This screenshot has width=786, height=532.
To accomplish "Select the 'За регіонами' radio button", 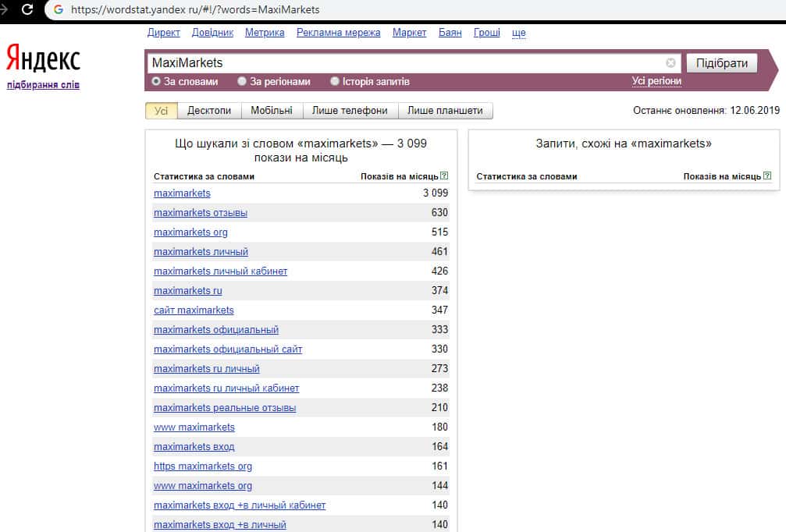I will click(242, 81).
